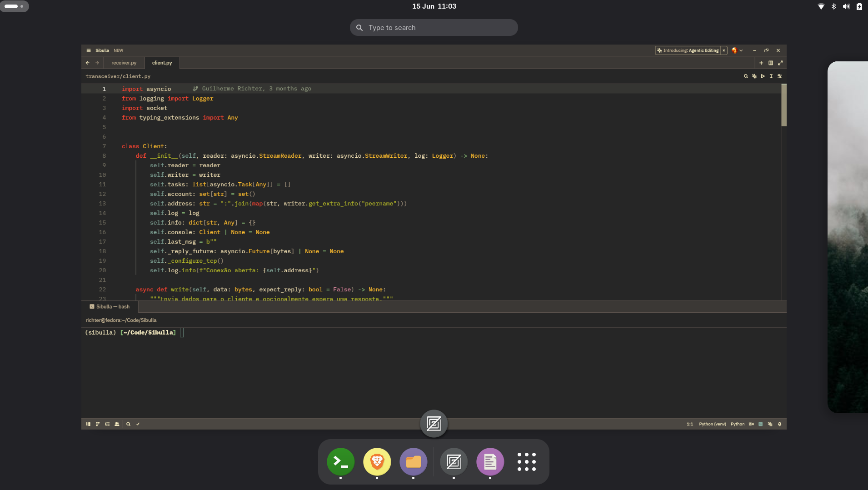Image resolution: width=868 pixels, height=490 pixels.
Task: Open buffer search in editor toolbar
Action: click(746, 76)
